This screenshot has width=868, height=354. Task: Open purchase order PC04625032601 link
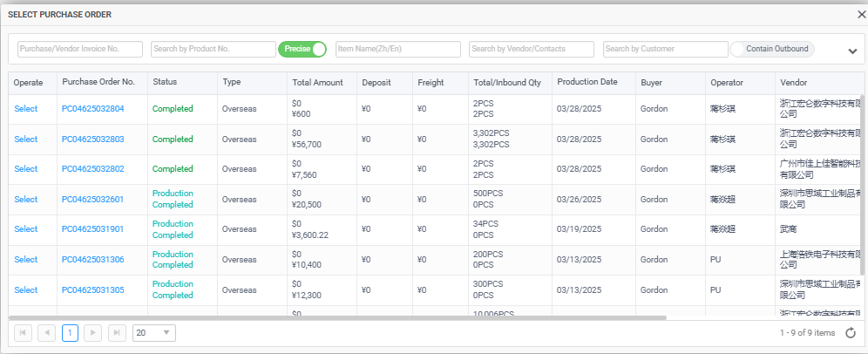(92, 199)
